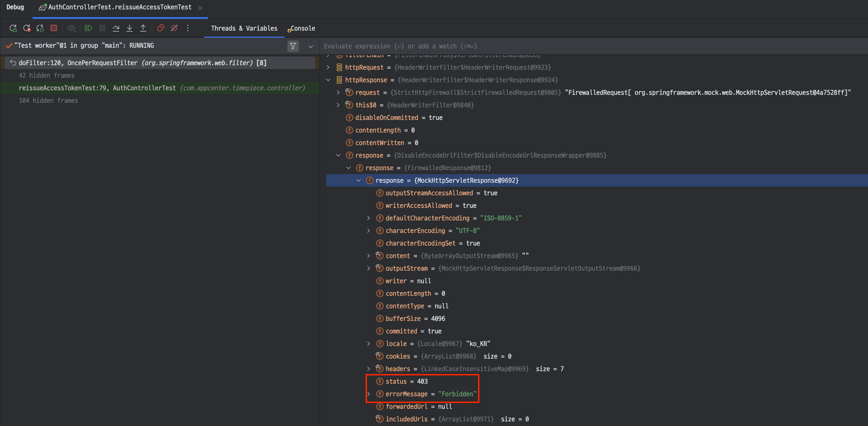Image resolution: width=868 pixels, height=426 pixels.
Task: Switch to the Console tab
Action: pos(302,29)
